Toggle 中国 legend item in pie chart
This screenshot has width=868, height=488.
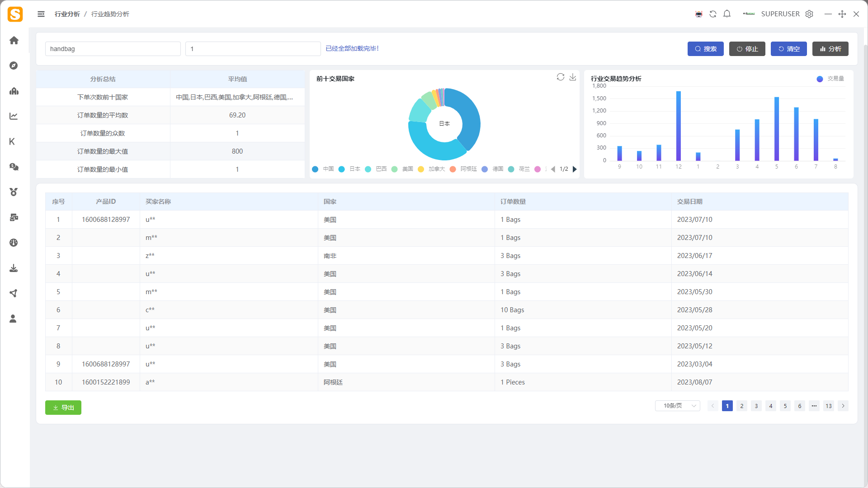tap(323, 169)
